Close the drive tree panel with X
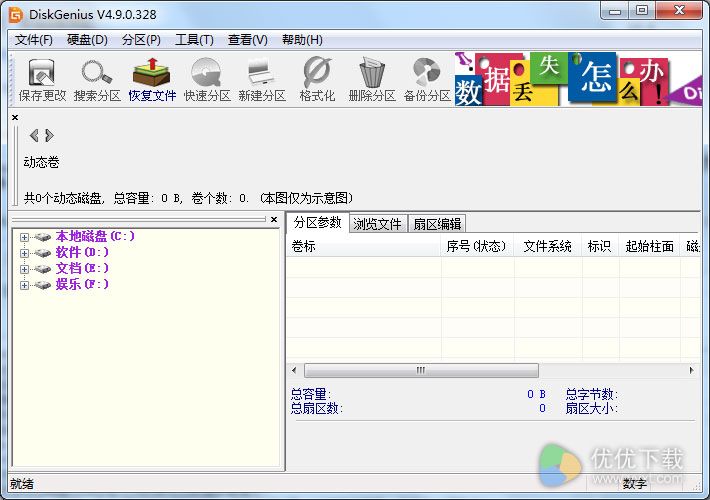 tap(273, 220)
